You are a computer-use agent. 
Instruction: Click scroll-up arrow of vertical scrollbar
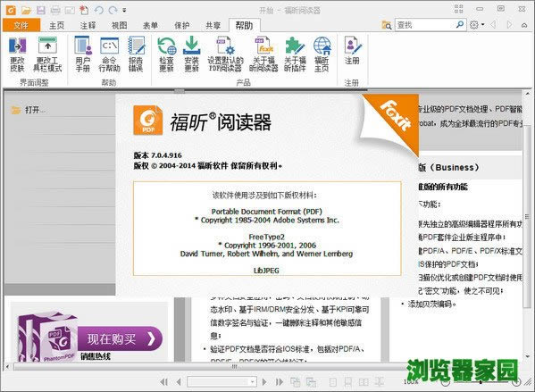[527, 94]
